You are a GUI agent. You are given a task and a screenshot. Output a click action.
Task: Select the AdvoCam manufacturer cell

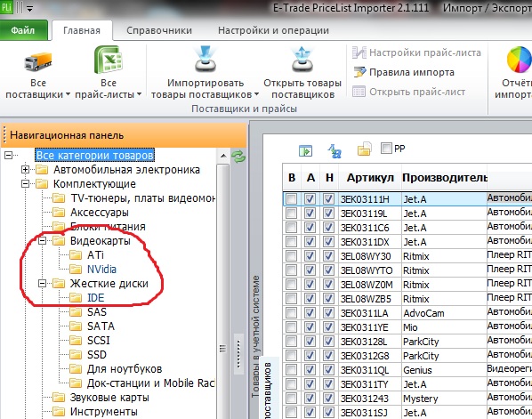pos(444,313)
